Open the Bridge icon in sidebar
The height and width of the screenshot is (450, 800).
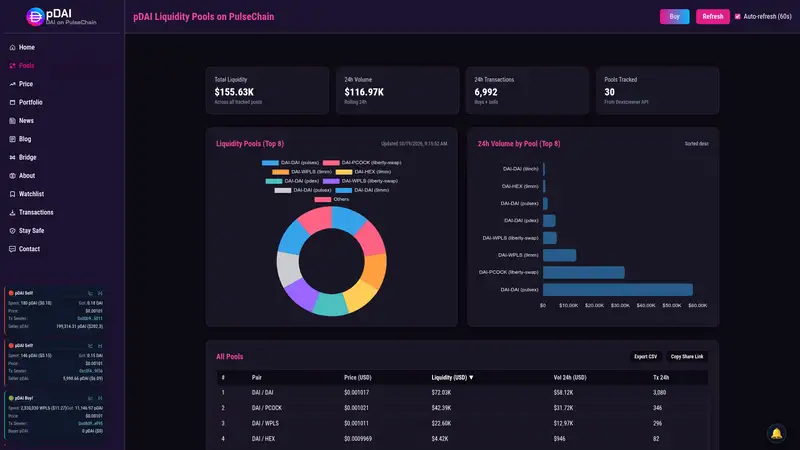[x=12, y=158]
